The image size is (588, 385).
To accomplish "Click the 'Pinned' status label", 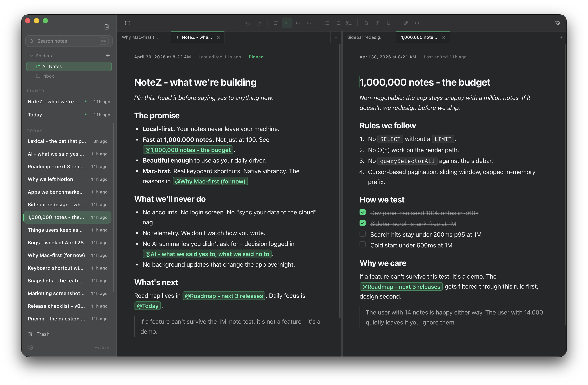I will pyautogui.click(x=256, y=57).
